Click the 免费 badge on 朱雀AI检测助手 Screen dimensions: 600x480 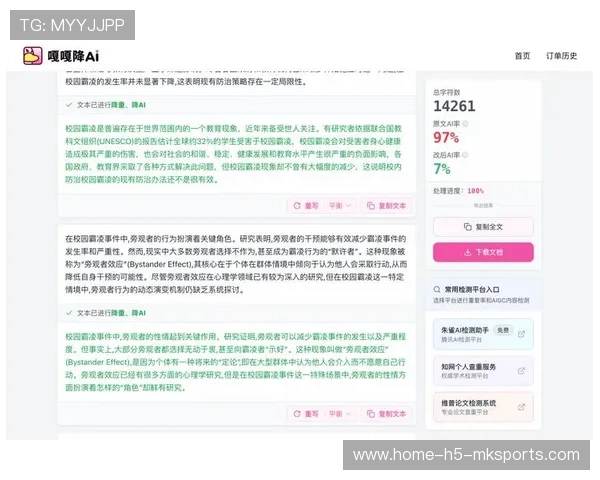(503, 330)
